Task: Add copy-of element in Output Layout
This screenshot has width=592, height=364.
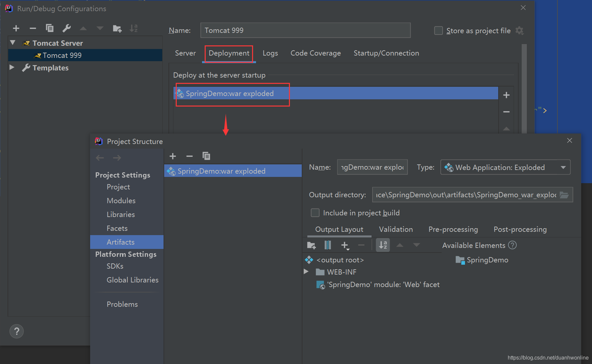Action: click(345, 245)
